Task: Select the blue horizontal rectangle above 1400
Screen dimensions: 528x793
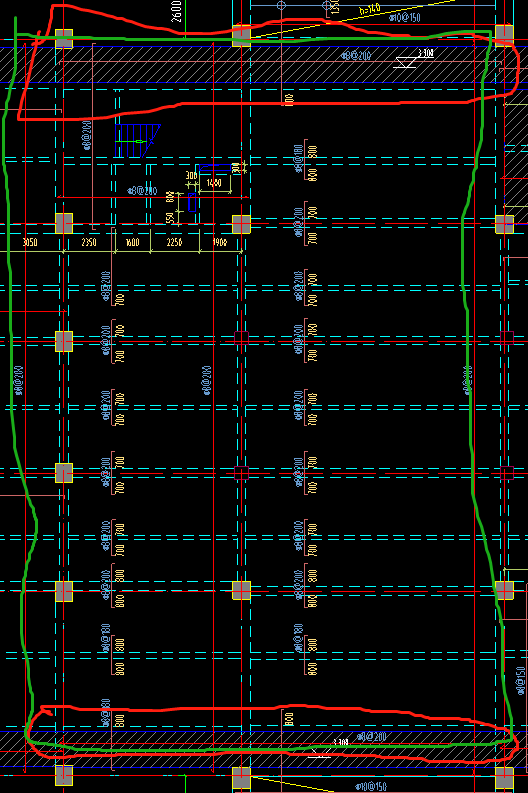Action: point(215,168)
